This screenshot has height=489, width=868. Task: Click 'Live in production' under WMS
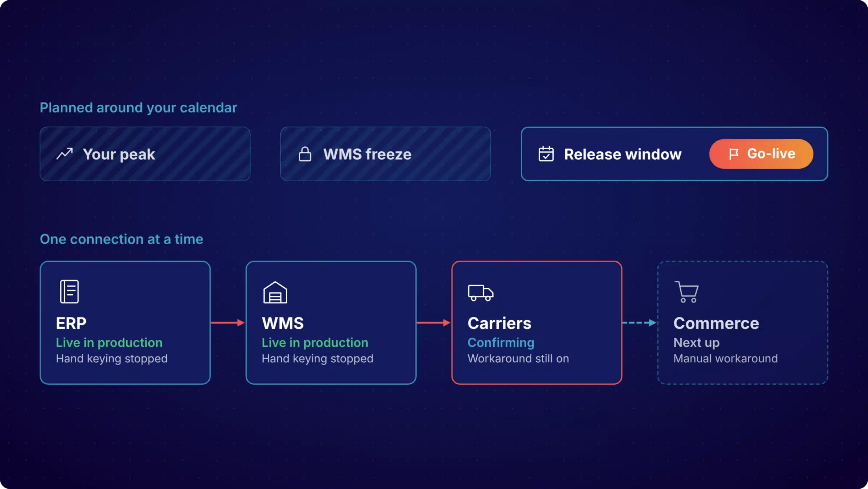tap(315, 342)
